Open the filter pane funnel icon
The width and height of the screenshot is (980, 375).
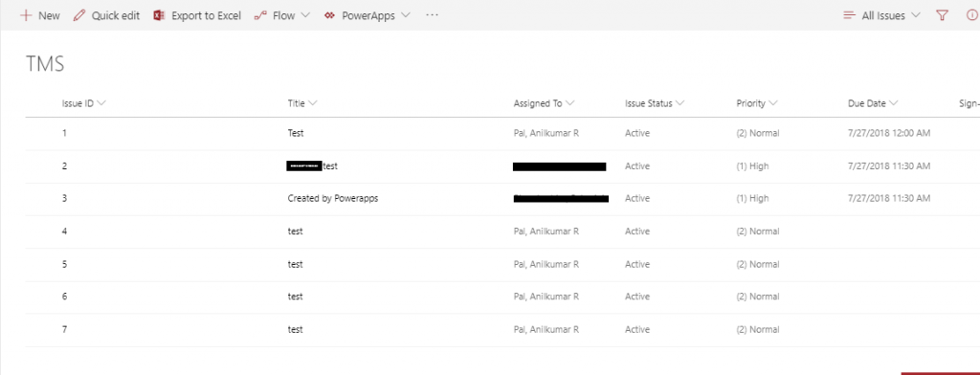point(942,15)
